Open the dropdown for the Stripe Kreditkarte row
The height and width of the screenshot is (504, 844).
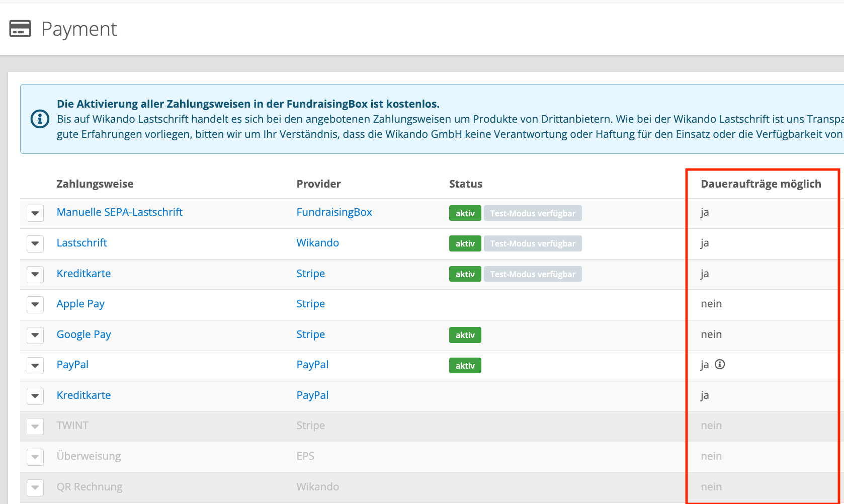35,274
